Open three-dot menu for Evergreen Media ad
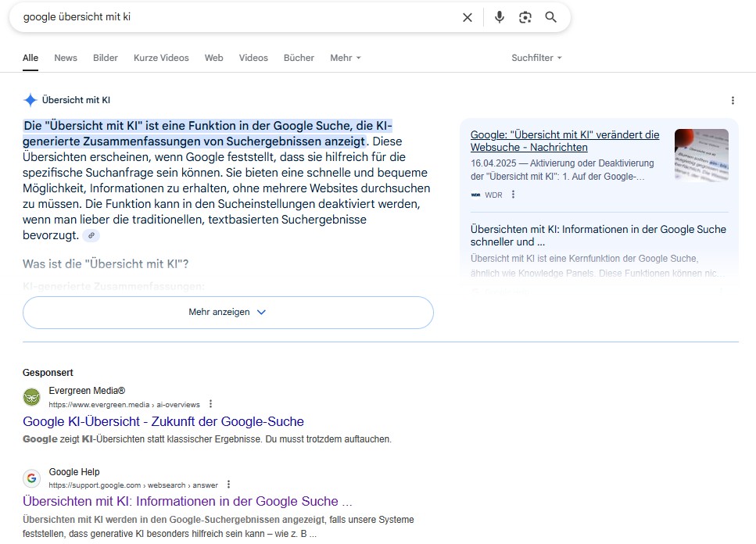Screen dimensions: 756x544 (x=210, y=404)
